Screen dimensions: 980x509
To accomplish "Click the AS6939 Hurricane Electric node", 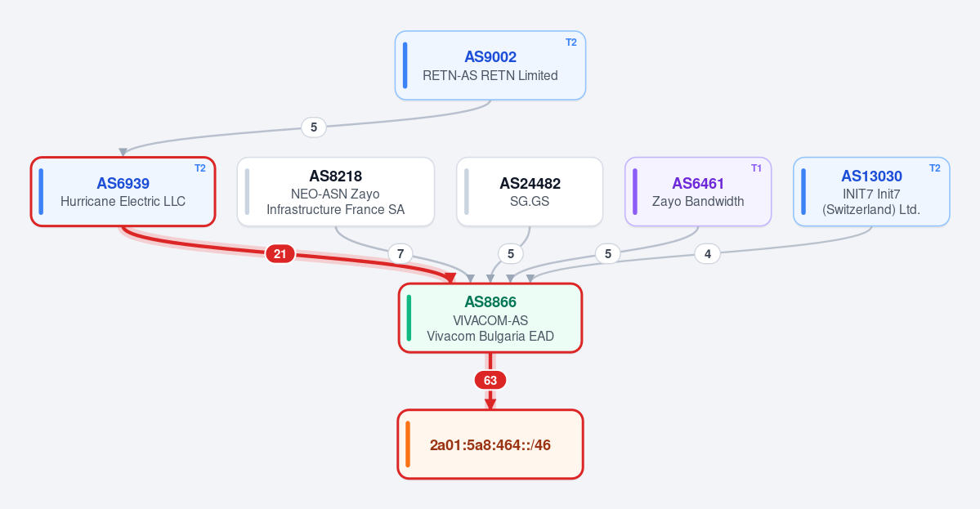I will [123, 192].
